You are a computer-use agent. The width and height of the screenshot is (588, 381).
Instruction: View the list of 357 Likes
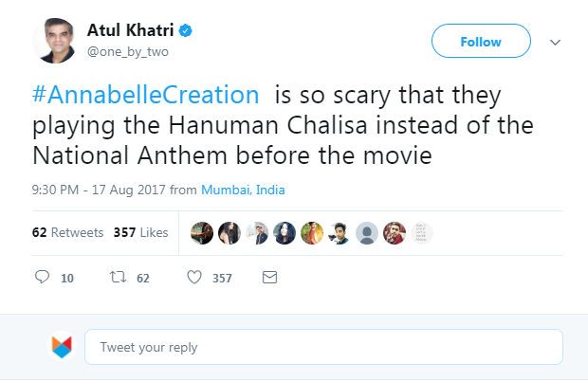(140, 232)
